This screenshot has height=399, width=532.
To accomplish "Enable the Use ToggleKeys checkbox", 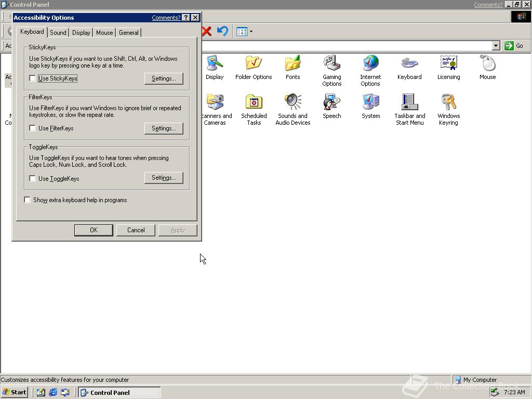I will pos(32,179).
